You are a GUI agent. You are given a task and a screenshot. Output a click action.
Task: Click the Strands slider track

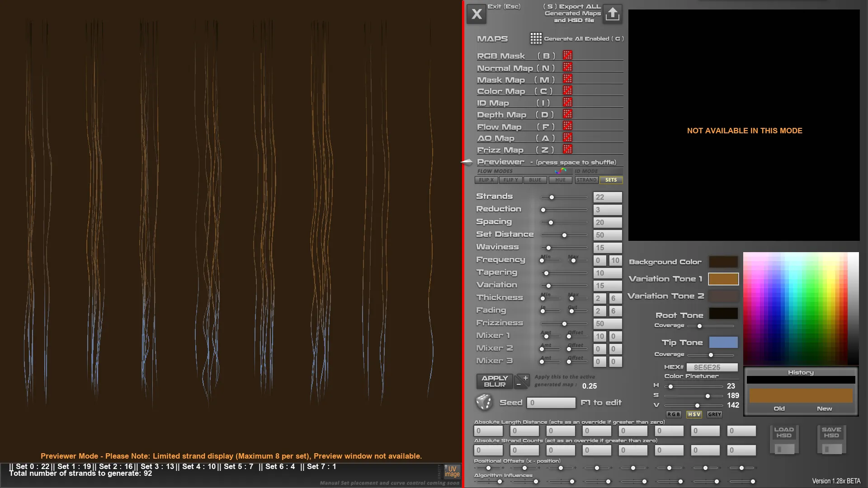pyautogui.click(x=565, y=197)
